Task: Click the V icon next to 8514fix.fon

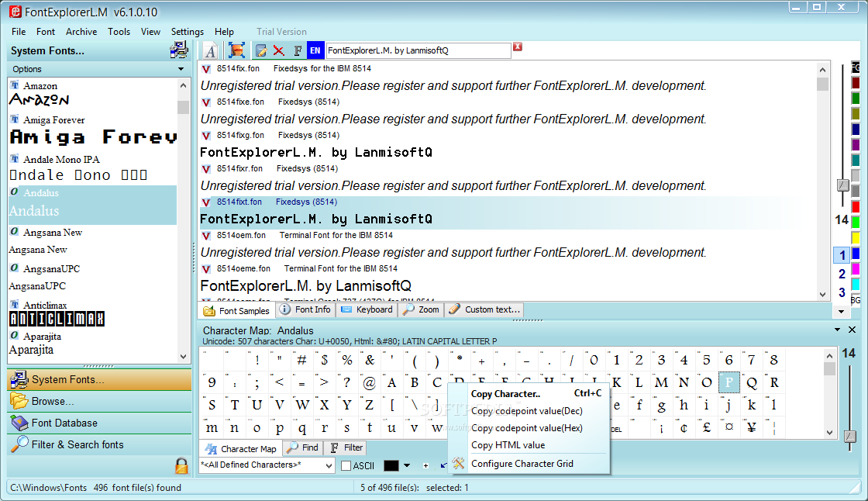Action: pos(206,69)
